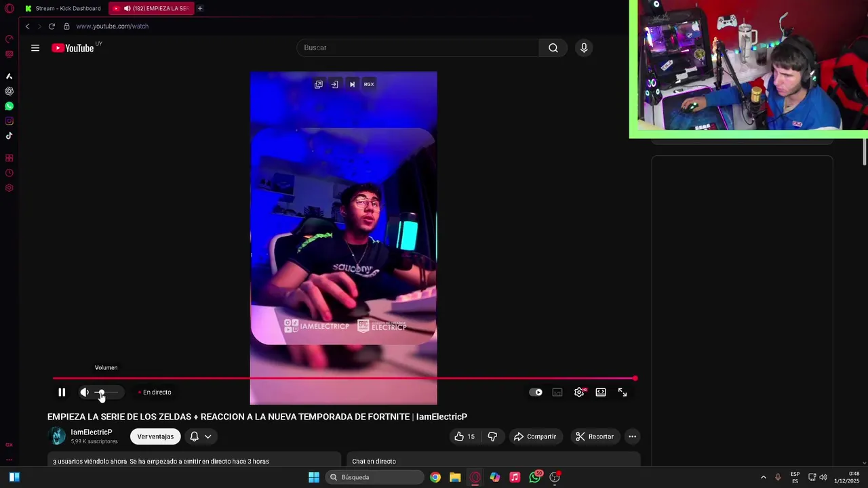
Task: Click the search magnifier button
Action: (x=553, y=48)
